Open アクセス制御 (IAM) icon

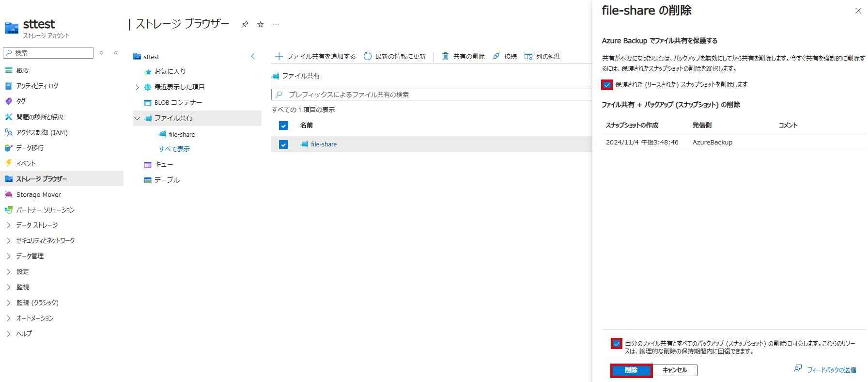tap(9, 132)
